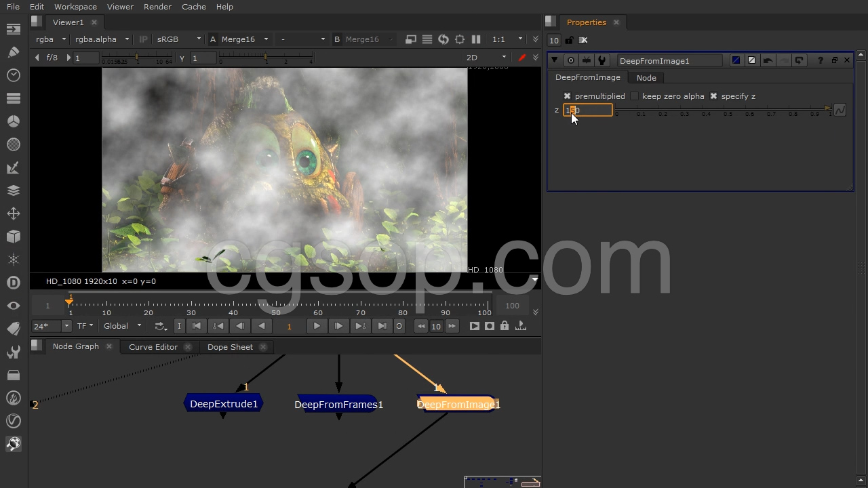Toggle IP input process button
This screenshot has height=488, width=868.
coord(143,39)
